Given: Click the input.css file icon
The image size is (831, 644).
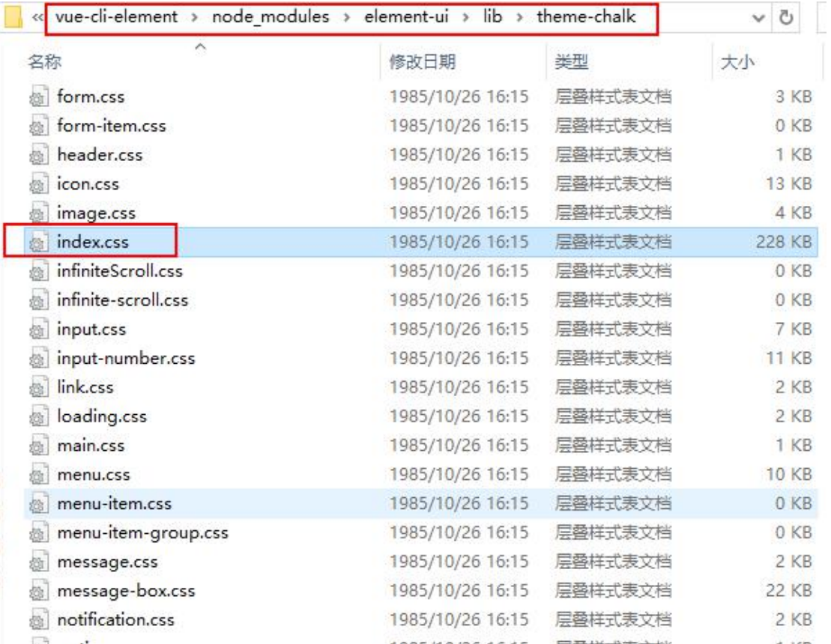Looking at the screenshot, I should click(x=39, y=329).
